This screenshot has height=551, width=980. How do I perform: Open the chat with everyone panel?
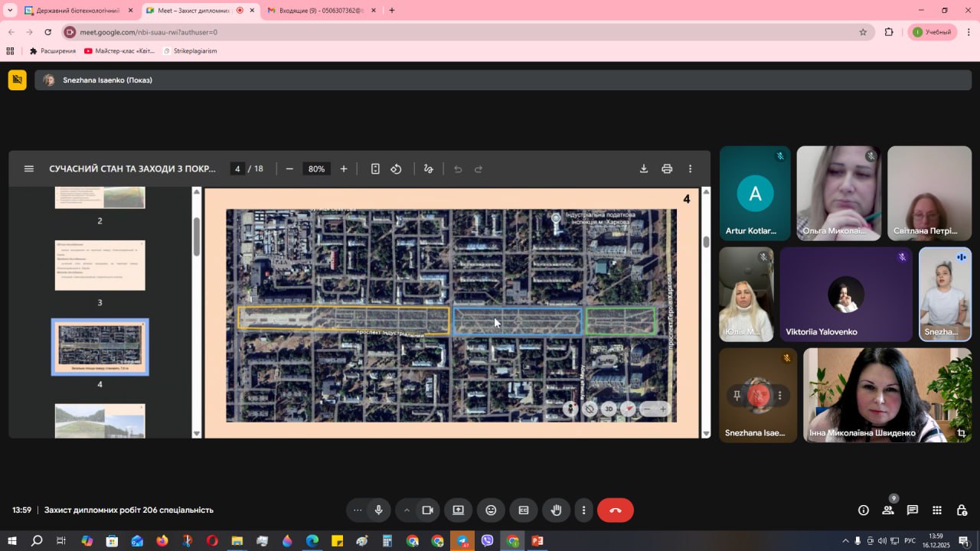coord(913,510)
